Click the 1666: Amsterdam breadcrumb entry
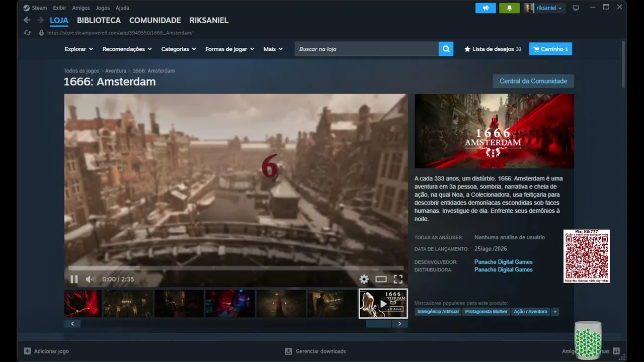 click(153, 71)
